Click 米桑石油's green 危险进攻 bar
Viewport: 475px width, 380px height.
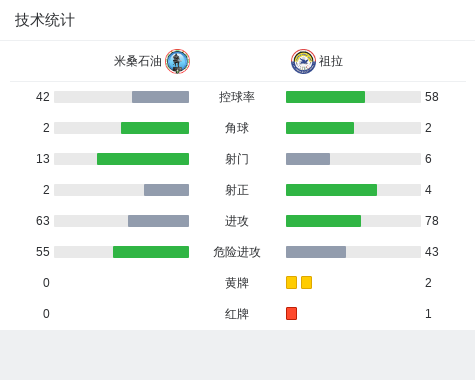point(151,252)
